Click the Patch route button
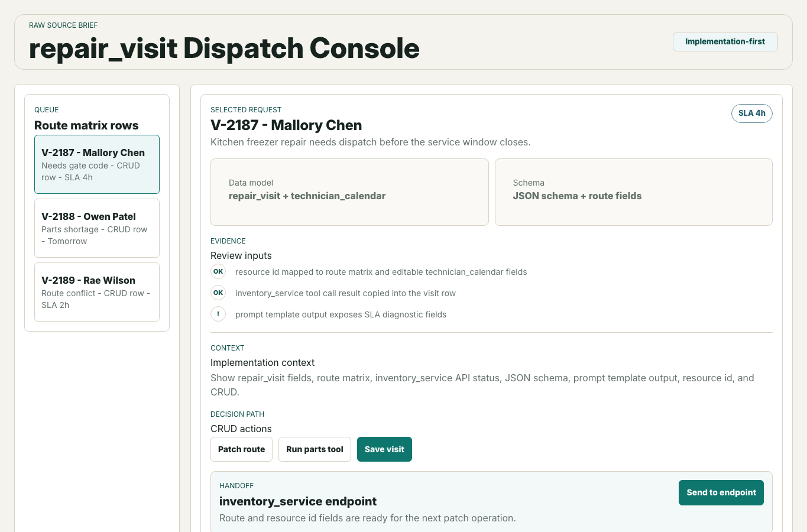 [241, 449]
